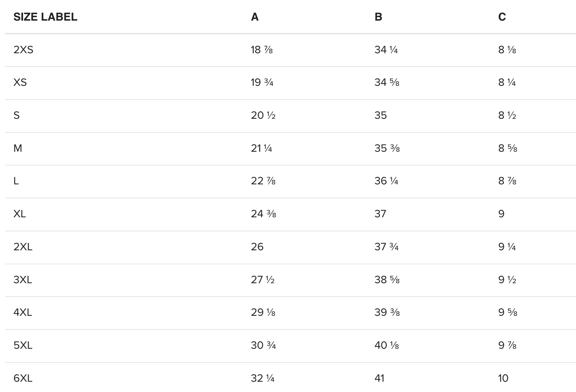Viewport: 576px width, 392px height.
Task: Select the 6XL size label cell
Action: click(23, 378)
